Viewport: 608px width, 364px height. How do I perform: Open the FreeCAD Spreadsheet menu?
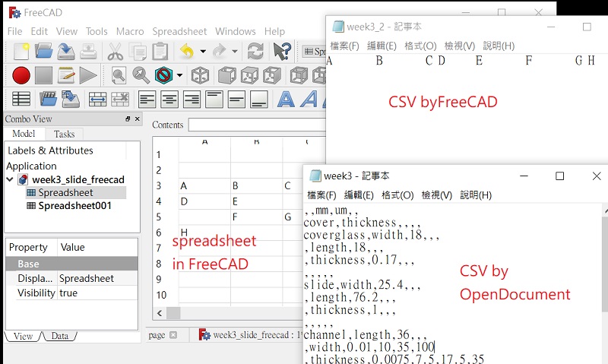(x=179, y=31)
